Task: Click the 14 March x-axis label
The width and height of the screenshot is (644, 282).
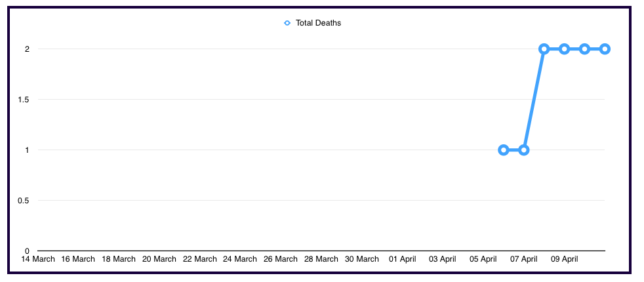Action: (38, 259)
